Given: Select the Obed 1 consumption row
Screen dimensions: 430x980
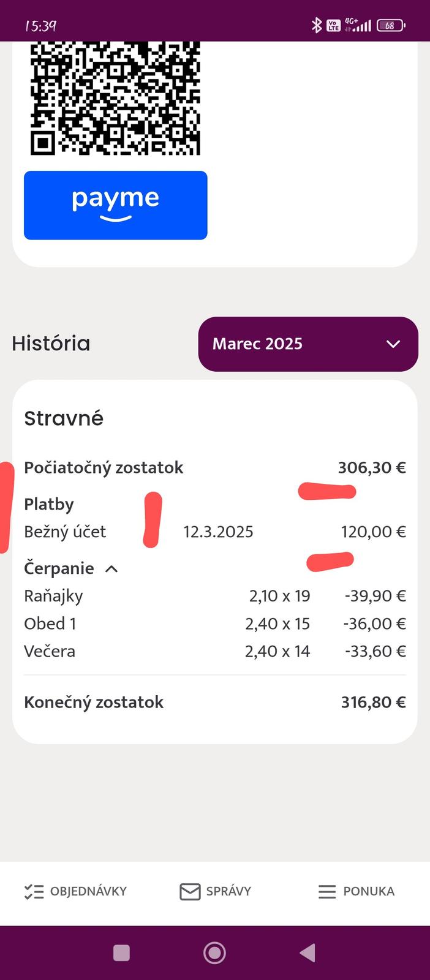Looking at the screenshot, I should coord(214,624).
